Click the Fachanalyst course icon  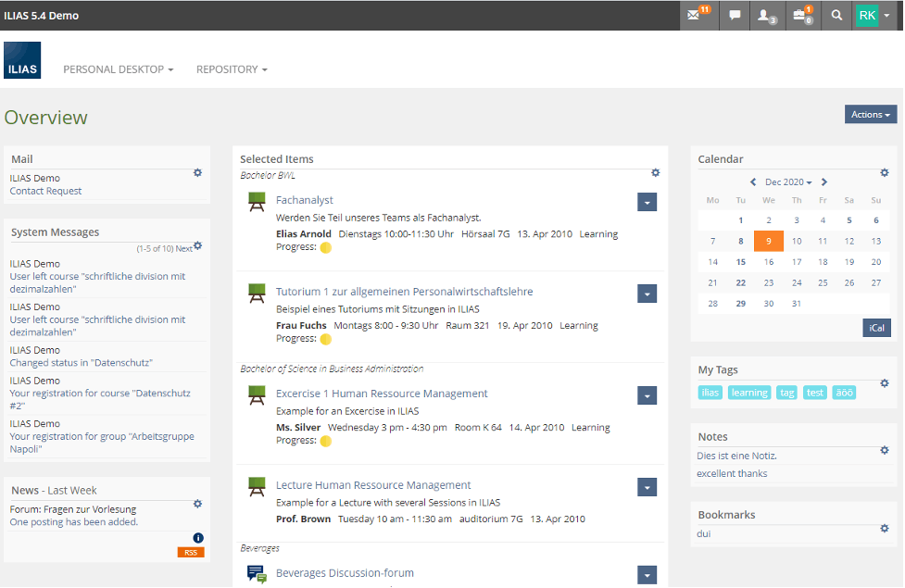(x=257, y=201)
